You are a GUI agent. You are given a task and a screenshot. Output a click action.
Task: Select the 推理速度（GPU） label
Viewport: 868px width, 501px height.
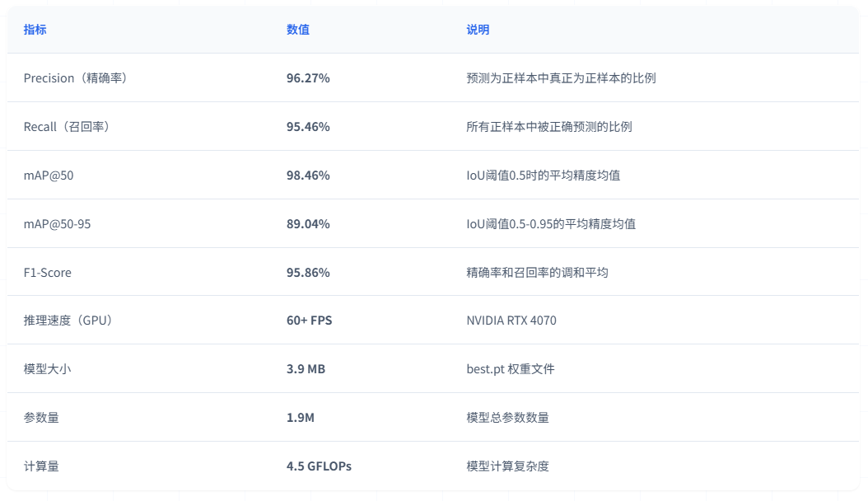point(68,321)
